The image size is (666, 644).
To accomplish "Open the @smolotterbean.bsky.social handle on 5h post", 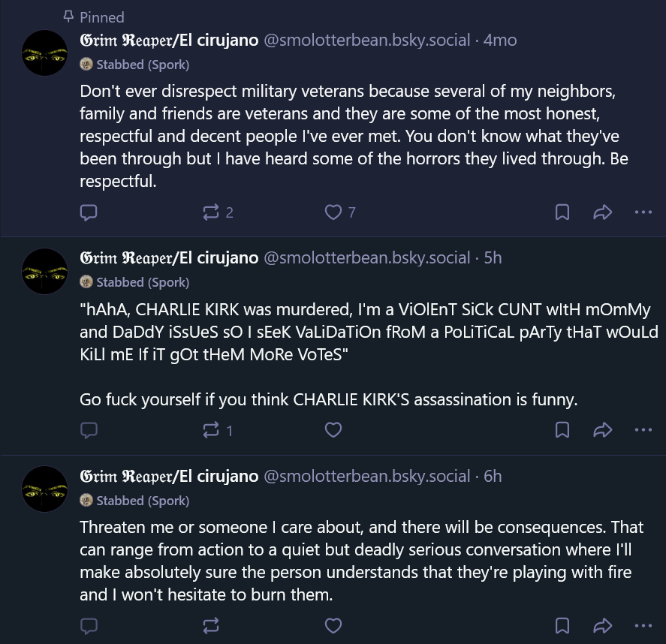I will click(x=367, y=258).
